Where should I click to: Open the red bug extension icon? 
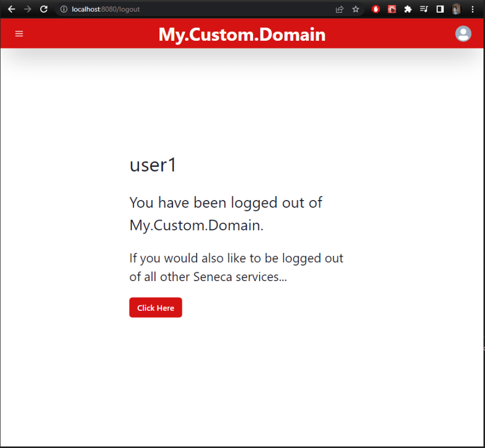coord(392,9)
